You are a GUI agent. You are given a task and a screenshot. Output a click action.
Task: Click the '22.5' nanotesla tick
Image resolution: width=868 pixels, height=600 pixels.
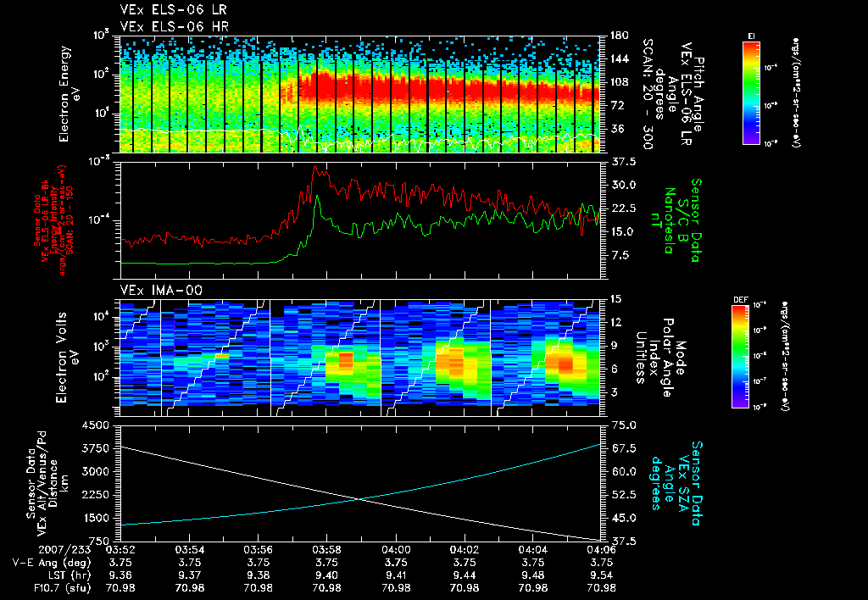click(x=622, y=208)
